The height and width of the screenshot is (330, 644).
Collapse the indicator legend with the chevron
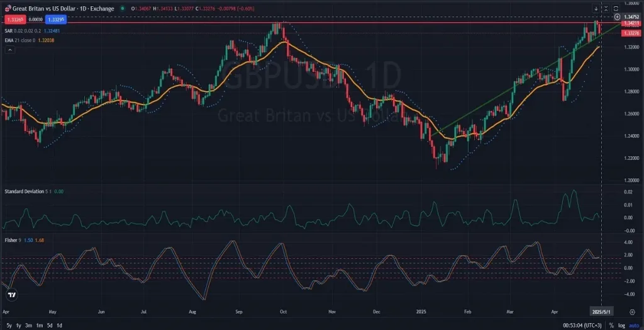pos(10,50)
